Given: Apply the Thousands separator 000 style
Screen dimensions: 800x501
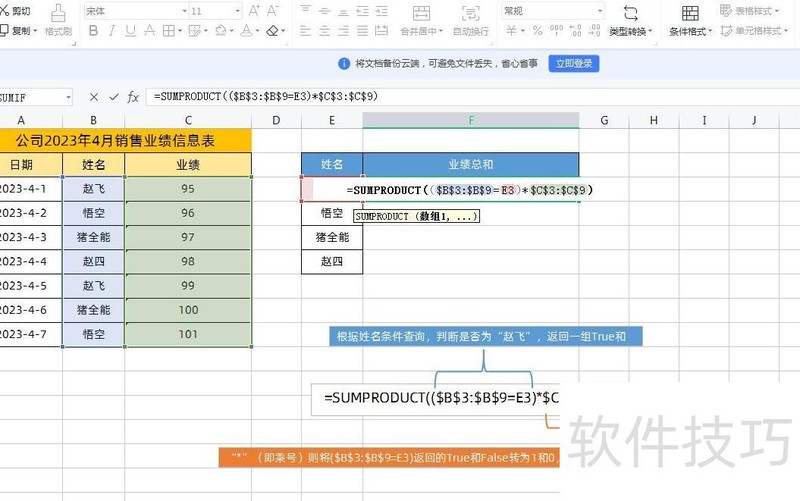Looking at the screenshot, I should click(557, 31).
